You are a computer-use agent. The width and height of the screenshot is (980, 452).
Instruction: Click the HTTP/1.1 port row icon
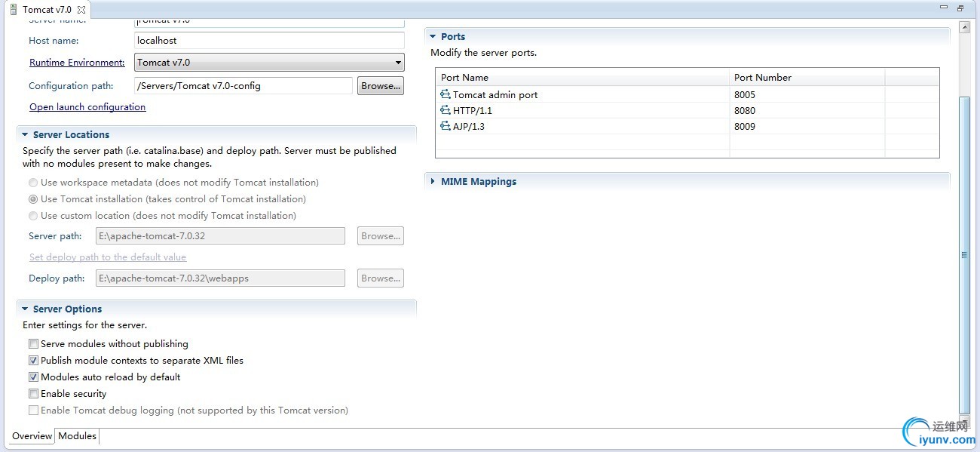(x=445, y=110)
